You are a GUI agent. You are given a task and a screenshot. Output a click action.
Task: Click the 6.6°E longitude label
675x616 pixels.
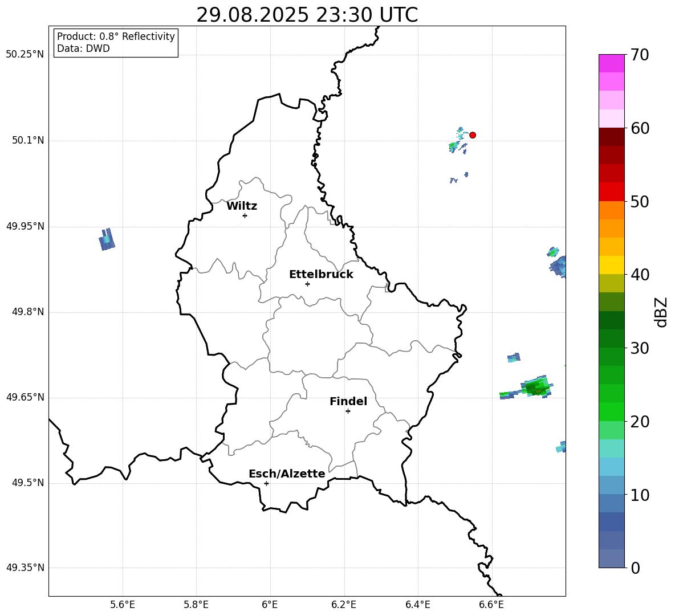(x=491, y=605)
